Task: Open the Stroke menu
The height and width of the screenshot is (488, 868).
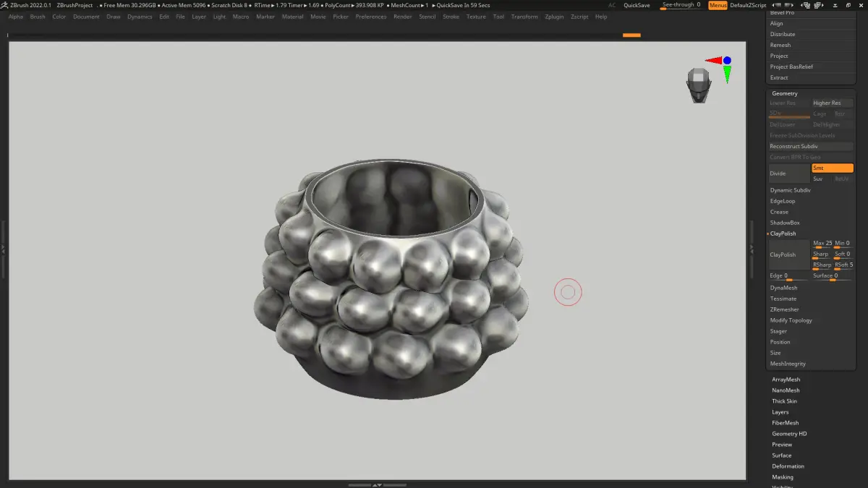Action: [451, 17]
